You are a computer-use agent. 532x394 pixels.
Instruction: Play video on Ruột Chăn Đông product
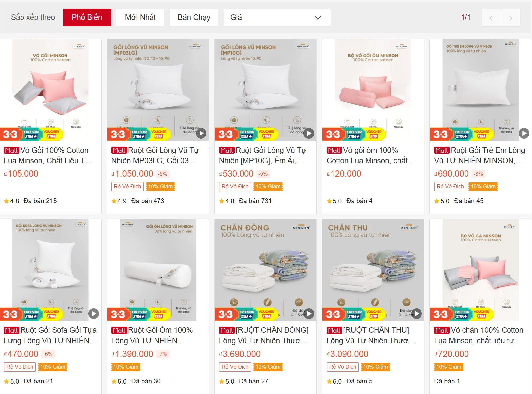tap(309, 314)
